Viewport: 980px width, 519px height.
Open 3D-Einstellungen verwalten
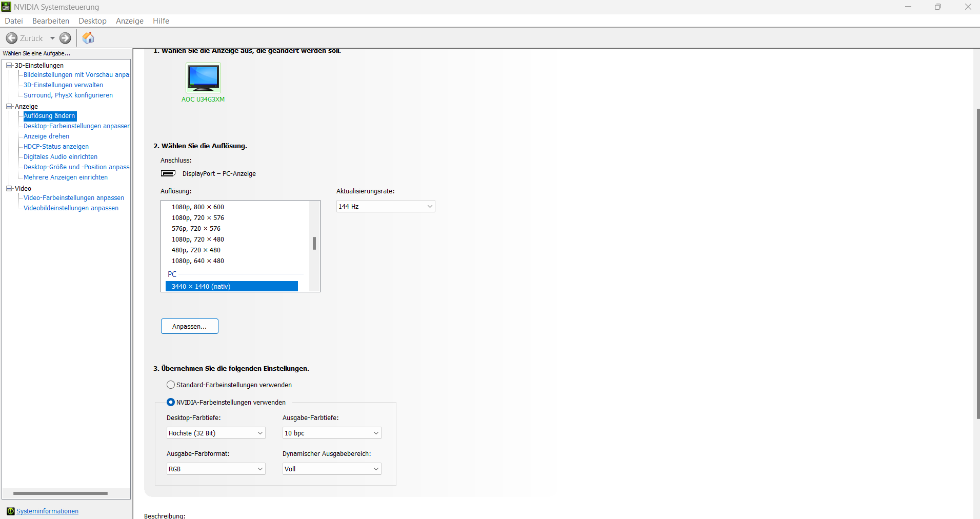pos(63,85)
